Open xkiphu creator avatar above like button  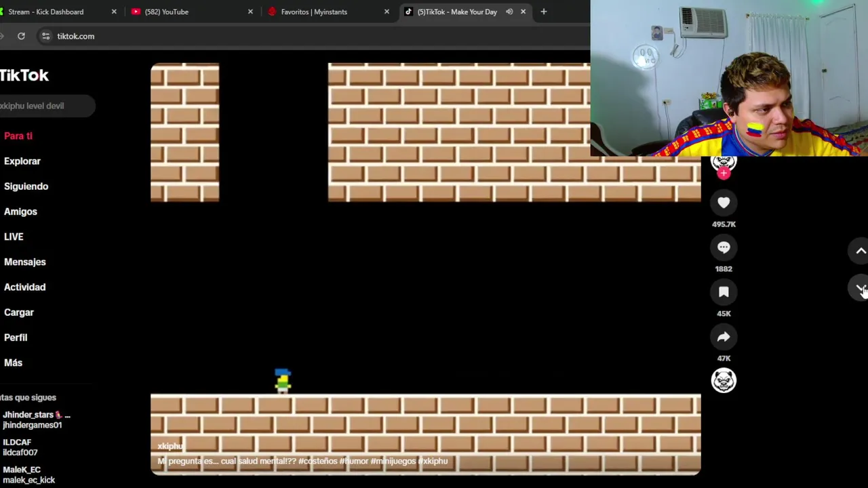coord(724,162)
